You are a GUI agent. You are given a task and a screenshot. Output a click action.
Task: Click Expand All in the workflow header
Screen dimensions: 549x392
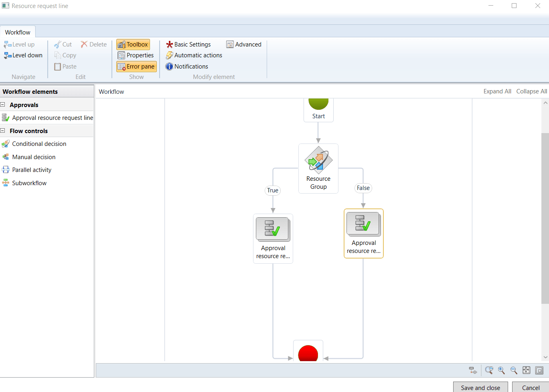(497, 91)
